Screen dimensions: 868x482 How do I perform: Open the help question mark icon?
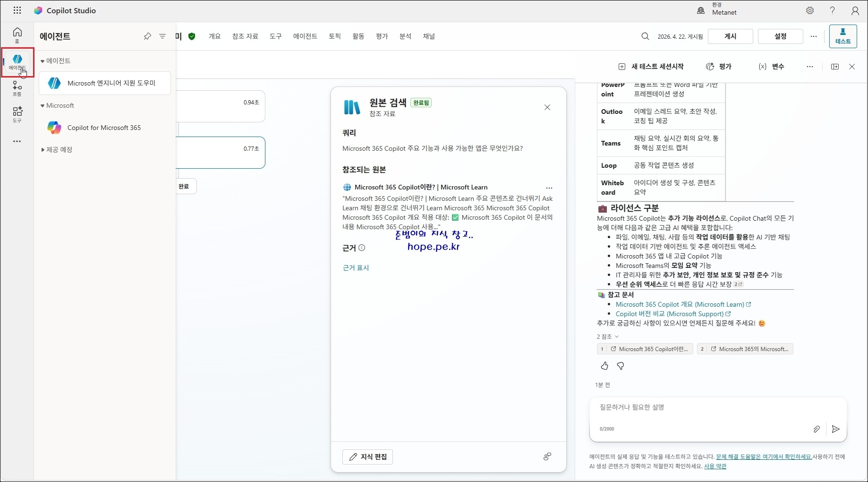(x=833, y=10)
